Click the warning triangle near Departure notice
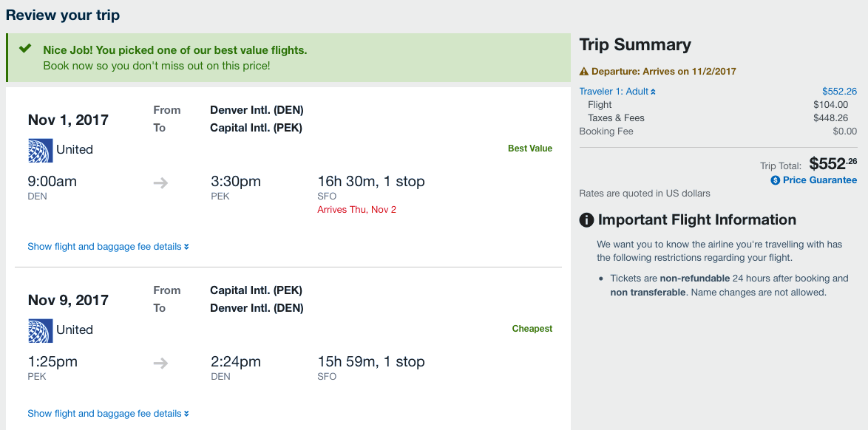This screenshot has width=868, height=430. [584, 72]
